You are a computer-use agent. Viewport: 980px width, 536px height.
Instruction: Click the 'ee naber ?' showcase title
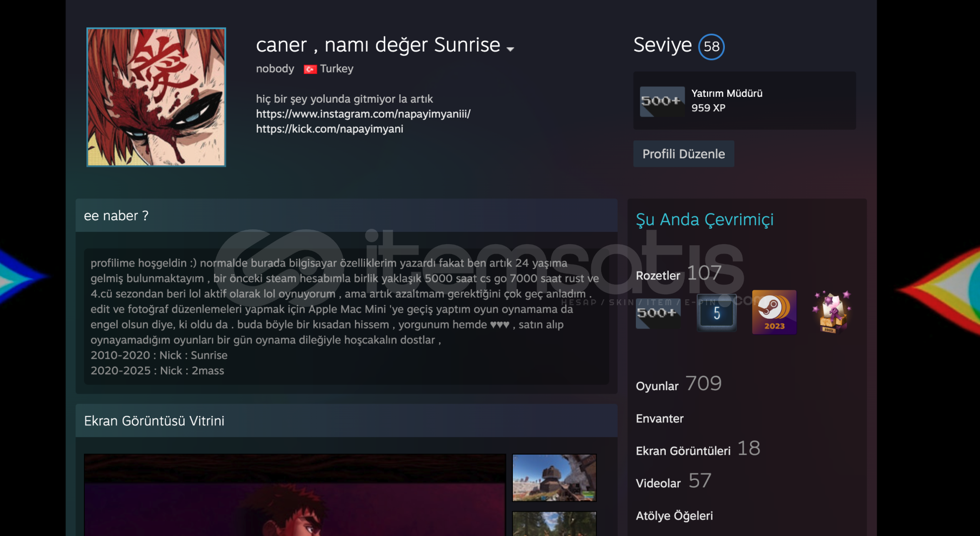(116, 216)
